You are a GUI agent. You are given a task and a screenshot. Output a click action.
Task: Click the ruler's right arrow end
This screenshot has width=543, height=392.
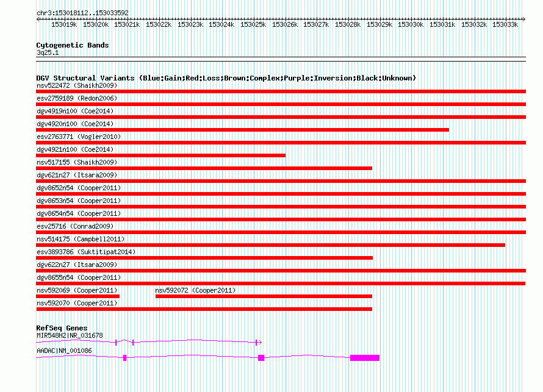pyautogui.click(x=524, y=19)
